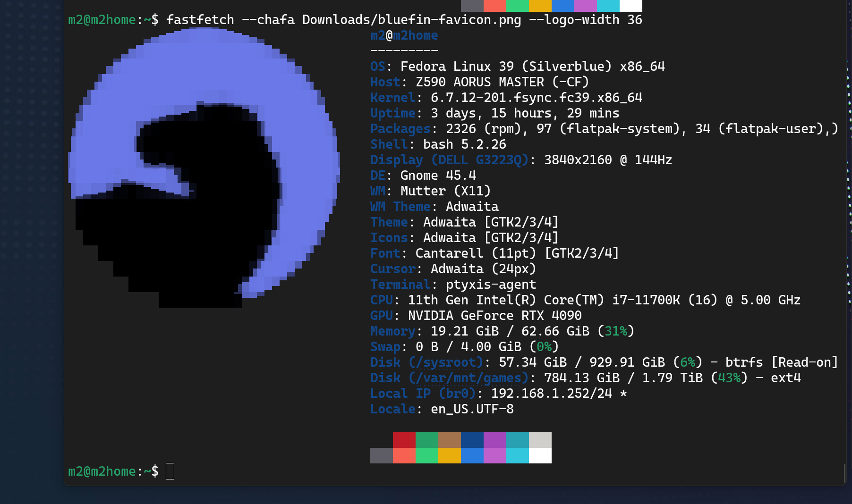Click resolution "3840x2160 @ 144Hz"
This screenshot has height=504, width=852.
point(608,160)
